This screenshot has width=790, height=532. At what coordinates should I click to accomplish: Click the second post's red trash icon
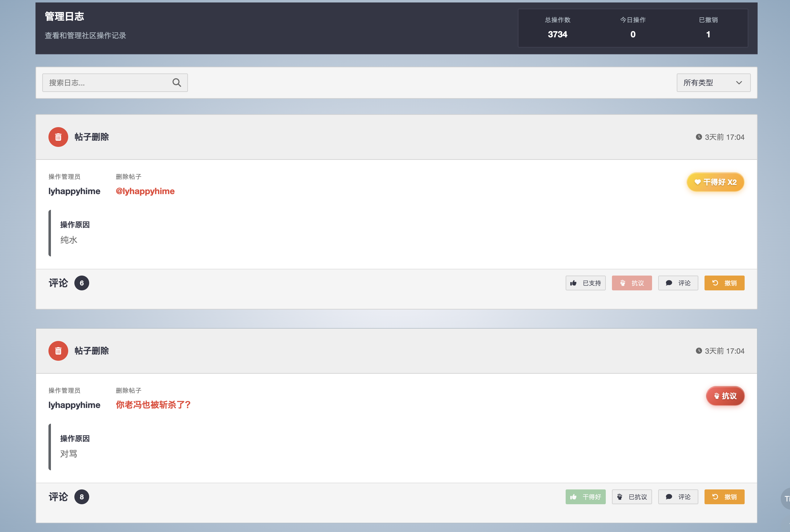[58, 351]
